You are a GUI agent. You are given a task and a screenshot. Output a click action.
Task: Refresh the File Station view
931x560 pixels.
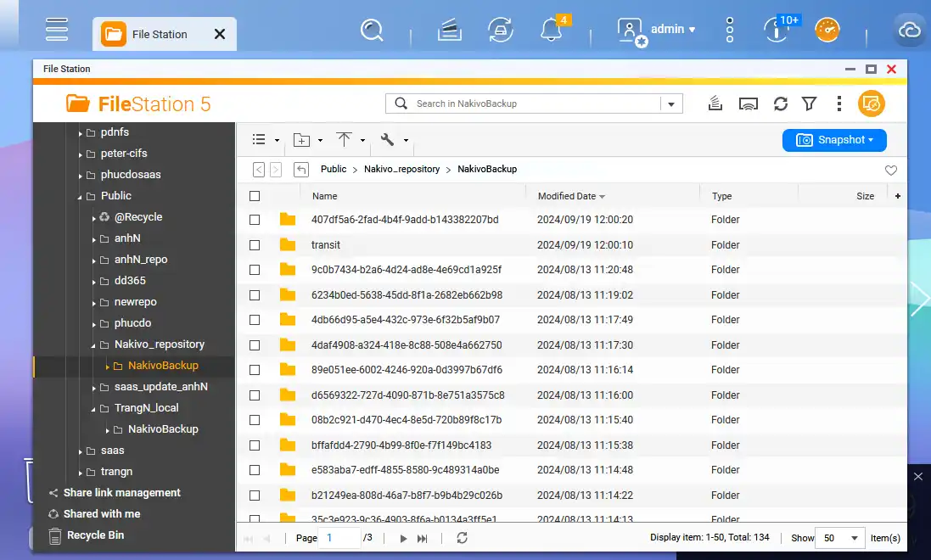coord(780,104)
